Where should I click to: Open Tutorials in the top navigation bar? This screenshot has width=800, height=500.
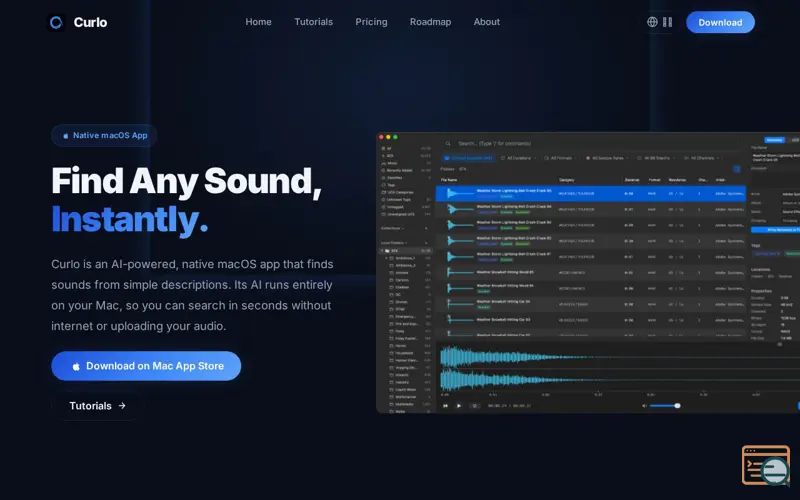click(x=313, y=22)
